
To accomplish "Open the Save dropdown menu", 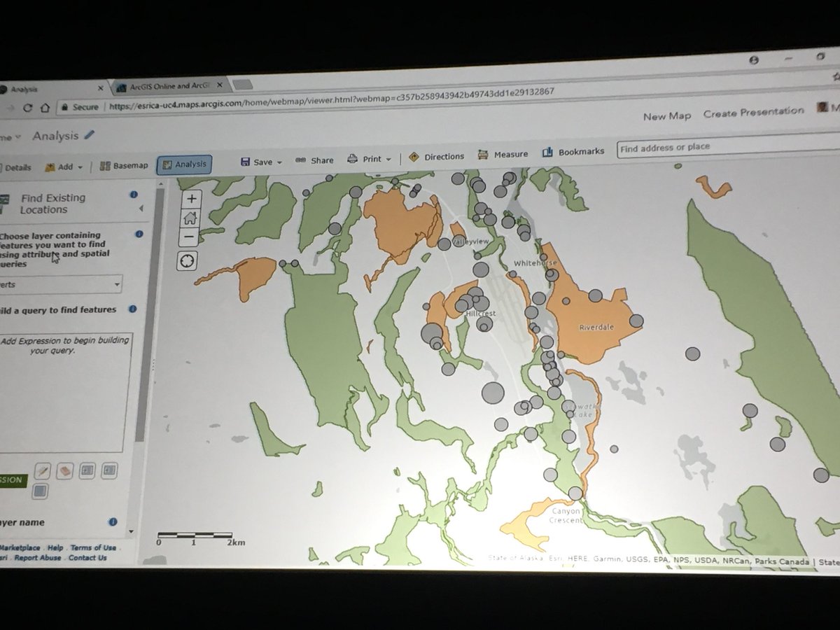I will [x=261, y=162].
